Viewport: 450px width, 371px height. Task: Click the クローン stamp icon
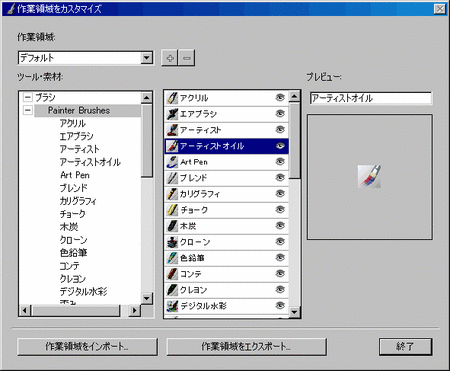click(172, 242)
